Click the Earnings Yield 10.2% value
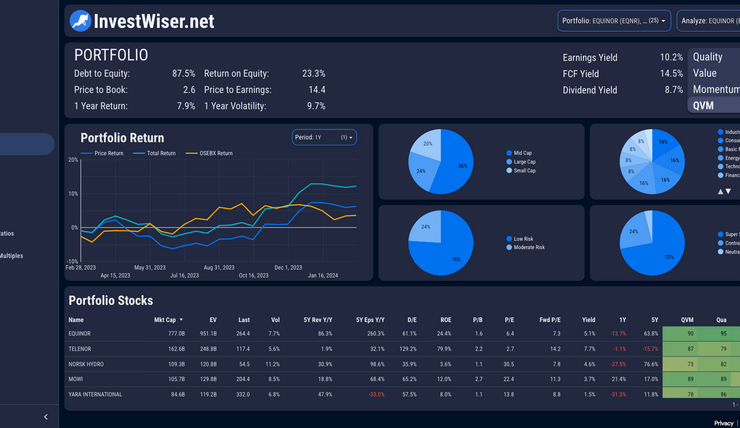Viewport: 740px width, 428px height. [671, 58]
